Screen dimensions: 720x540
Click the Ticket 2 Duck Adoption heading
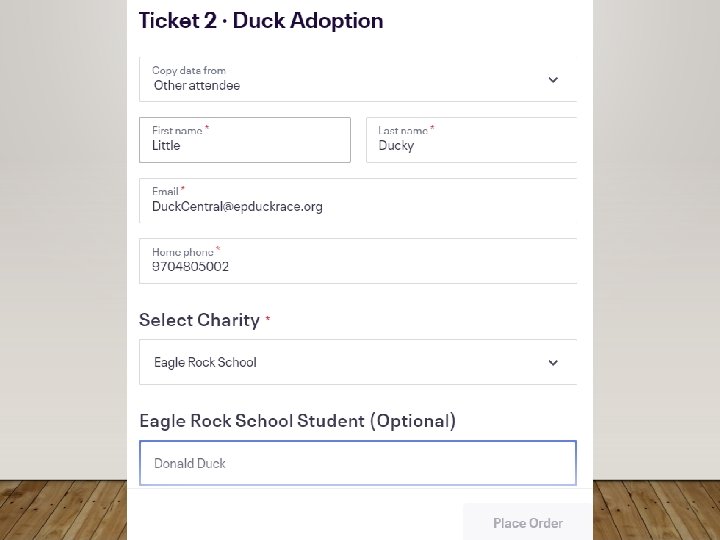click(x=261, y=21)
